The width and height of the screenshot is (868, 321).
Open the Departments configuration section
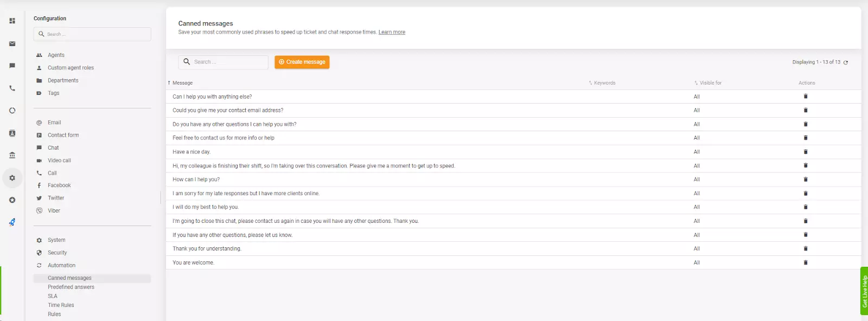(x=63, y=81)
